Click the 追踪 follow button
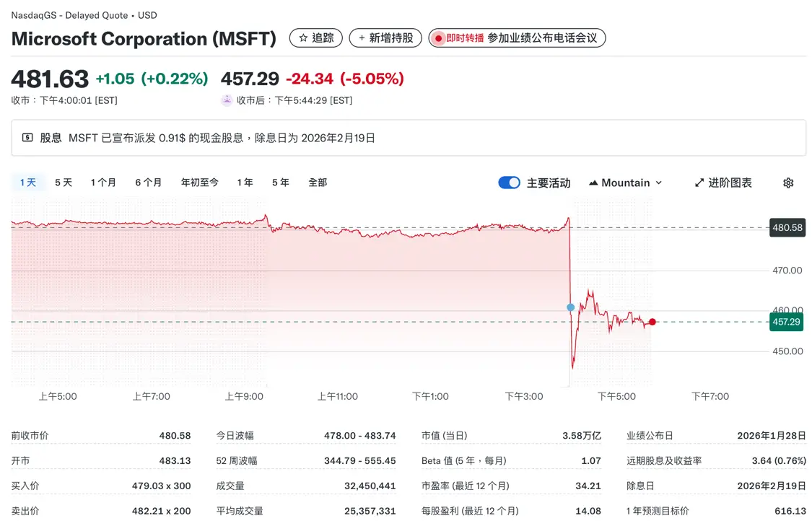Screen dimensions: 812x526 tap(315, 38)
